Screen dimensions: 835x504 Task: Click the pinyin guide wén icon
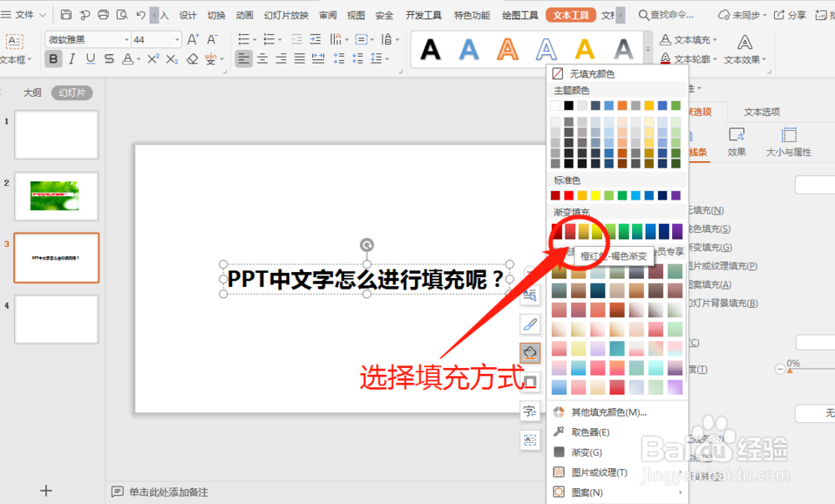point(211,59)
